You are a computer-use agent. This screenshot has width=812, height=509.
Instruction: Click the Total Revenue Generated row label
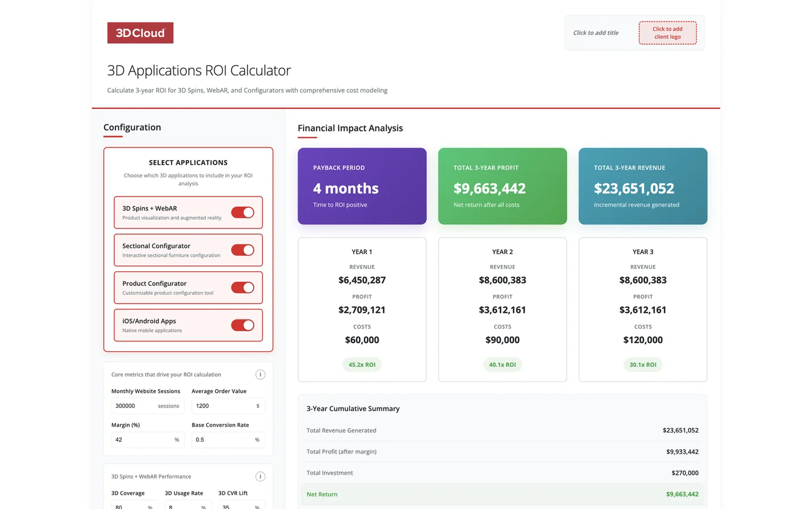tap(341, 430)
